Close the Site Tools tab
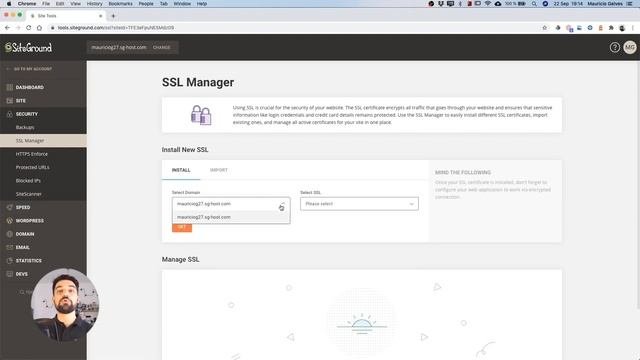Image resolution: width=640 pixels, height=360 pixels. point(100,16)
